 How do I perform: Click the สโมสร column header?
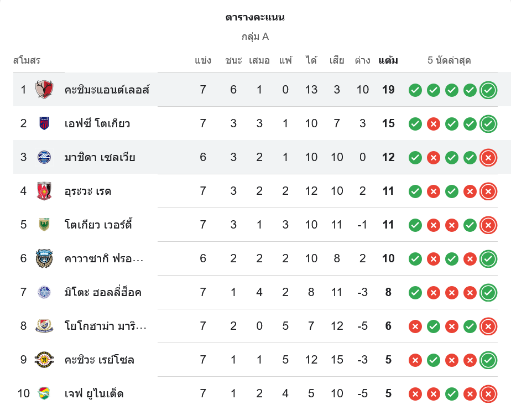[27, 60]
